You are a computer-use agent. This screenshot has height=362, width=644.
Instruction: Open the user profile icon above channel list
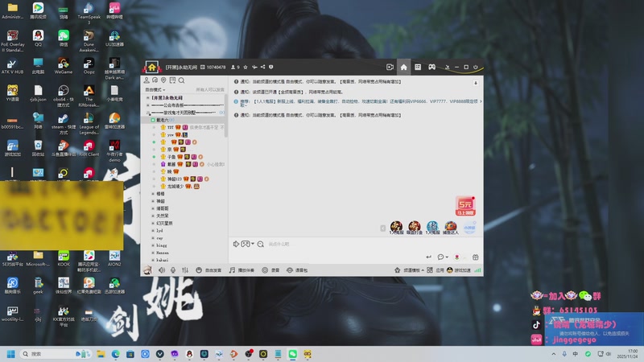click(147, 80)
